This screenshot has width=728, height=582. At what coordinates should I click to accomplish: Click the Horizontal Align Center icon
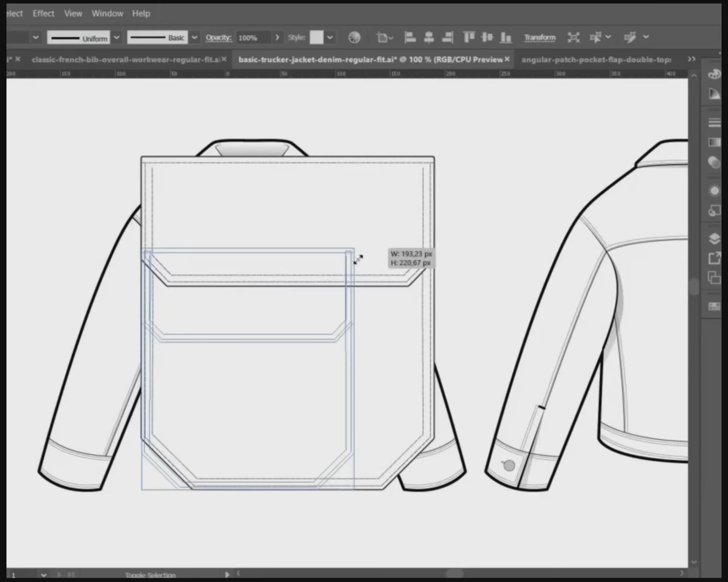pos(429,37)
